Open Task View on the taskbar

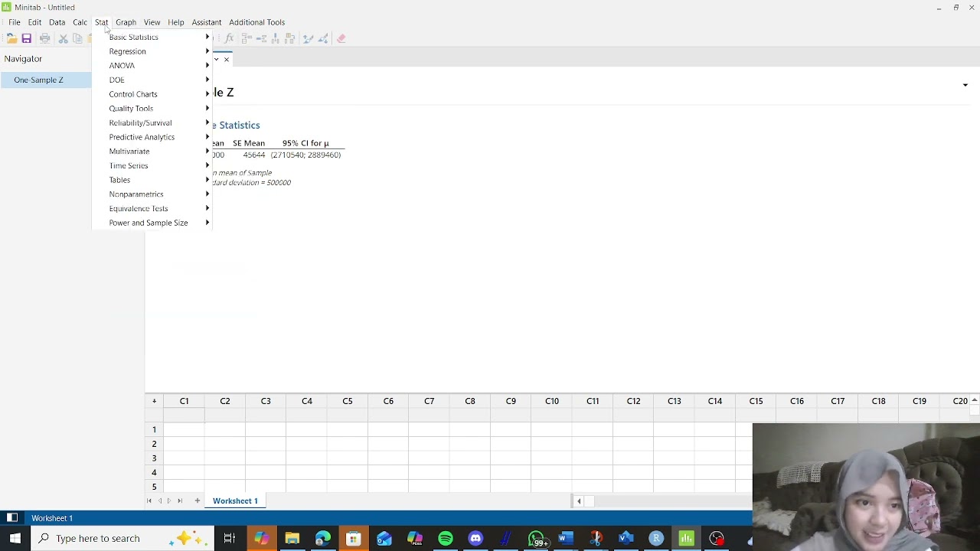point(229,538)
